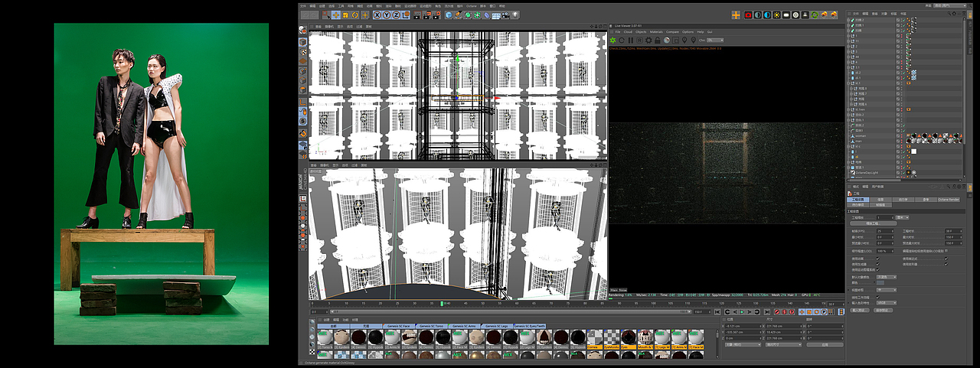Toggle 使用表达式 checkbox
This screenshot has height=368, width=980.
(x=946, y=259)
